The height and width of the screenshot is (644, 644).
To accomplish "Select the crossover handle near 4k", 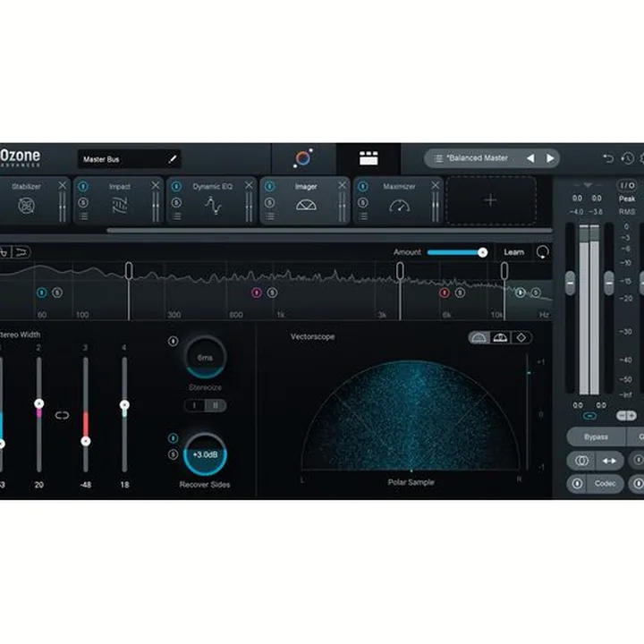I will tap(400, 271).
